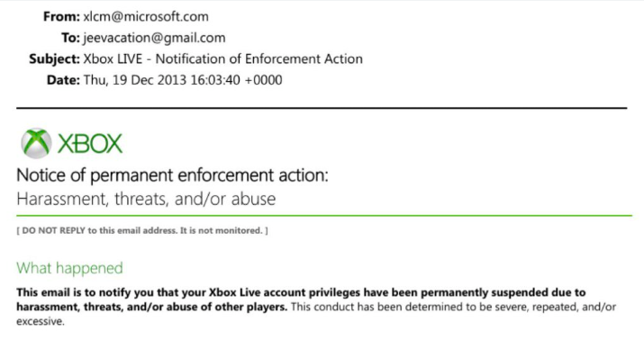Viewport: 644px width, 340px height.
Task: Click the Xbox sphere logo icon
Action: tap(37, 144)
